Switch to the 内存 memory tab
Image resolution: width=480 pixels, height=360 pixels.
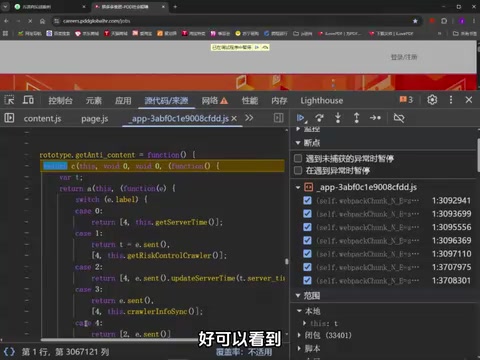point(279,100)
